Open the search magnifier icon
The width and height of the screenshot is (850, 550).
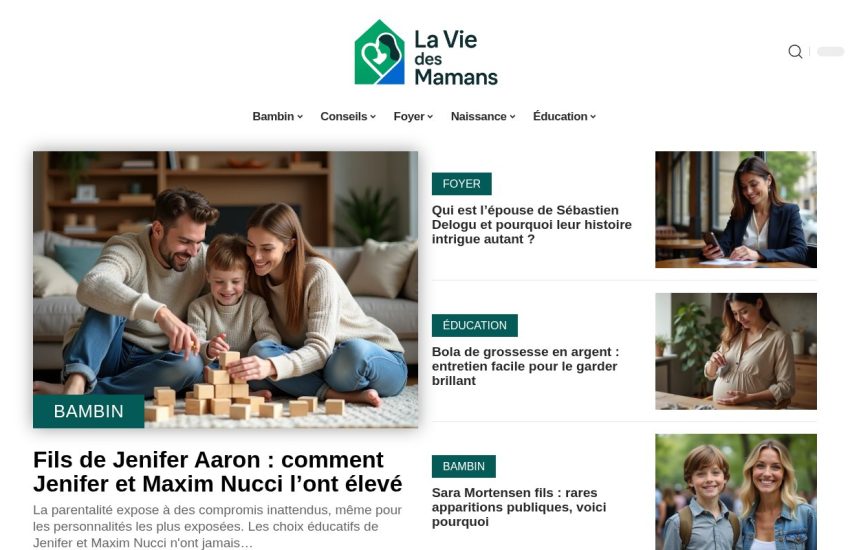795,51
